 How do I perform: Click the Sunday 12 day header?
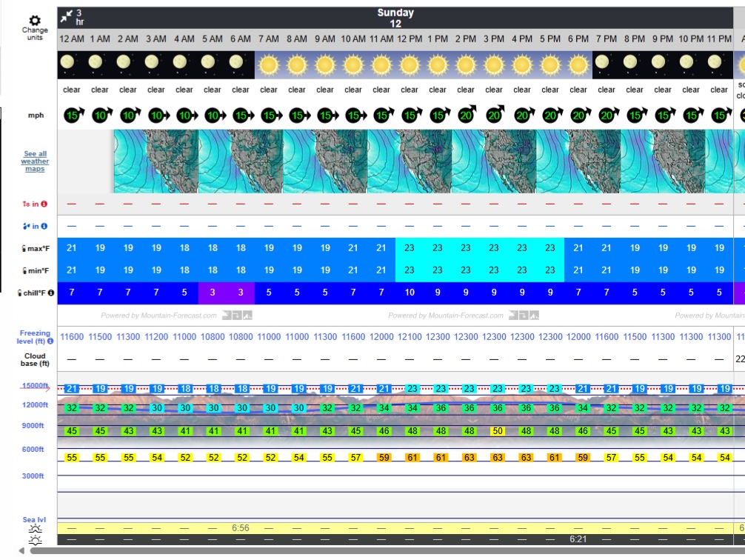395,18
